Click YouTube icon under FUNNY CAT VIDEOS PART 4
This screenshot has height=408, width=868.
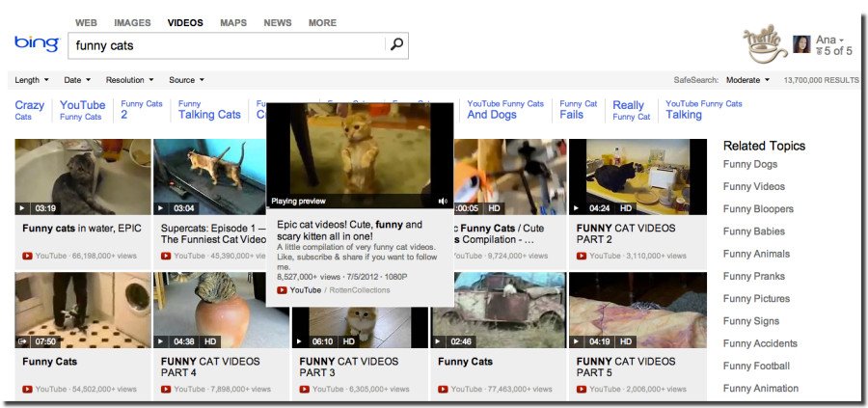[166, 389]
